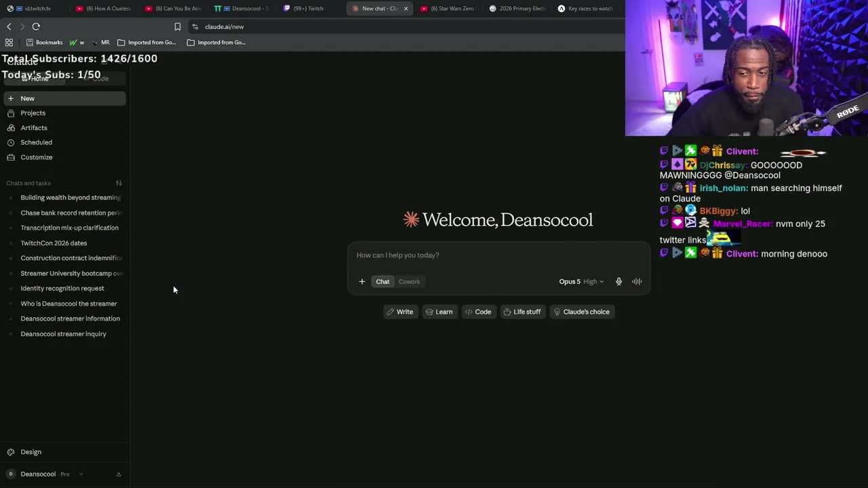This screenshot has height=488, width=868.
Task: Open the second Imported from Go... folder
Action: tap(216, 42)
